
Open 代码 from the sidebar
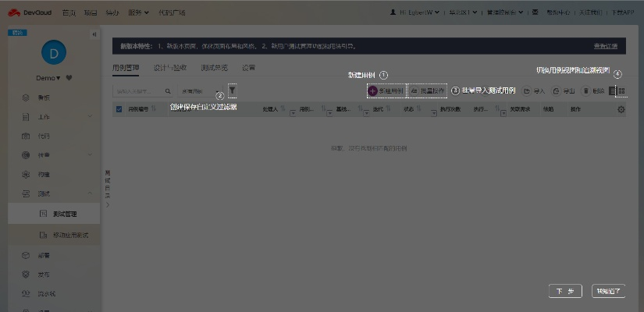point(44,136)
